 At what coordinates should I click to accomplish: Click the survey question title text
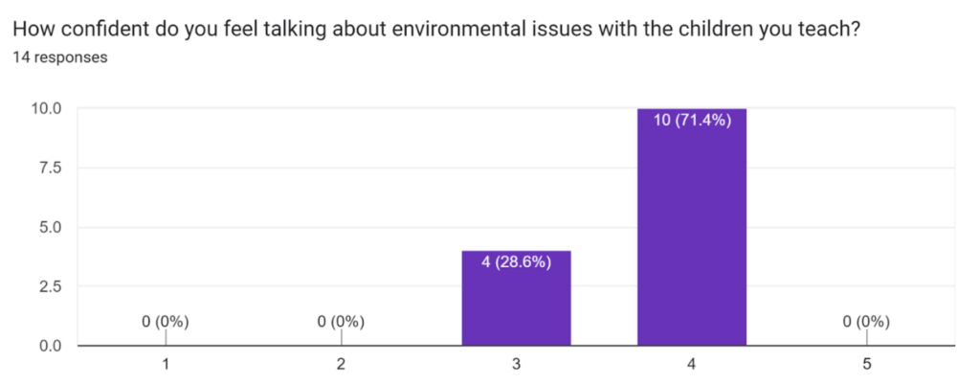437,29
